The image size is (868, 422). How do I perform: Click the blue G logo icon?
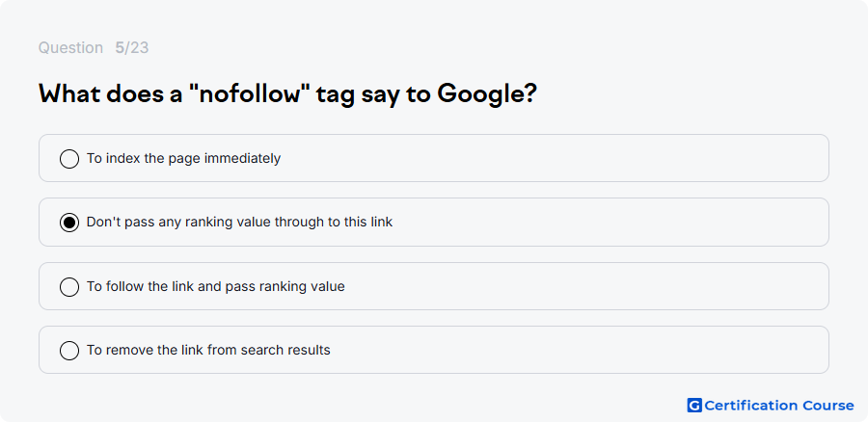[694, 406]
